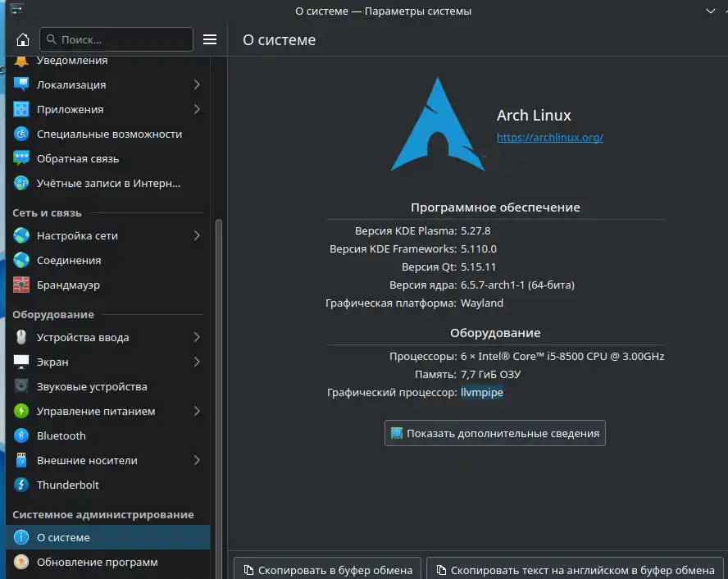Screen dimensions: 728x579
Task: Click the Thunderbolt lightning icon
Action: 21,485
